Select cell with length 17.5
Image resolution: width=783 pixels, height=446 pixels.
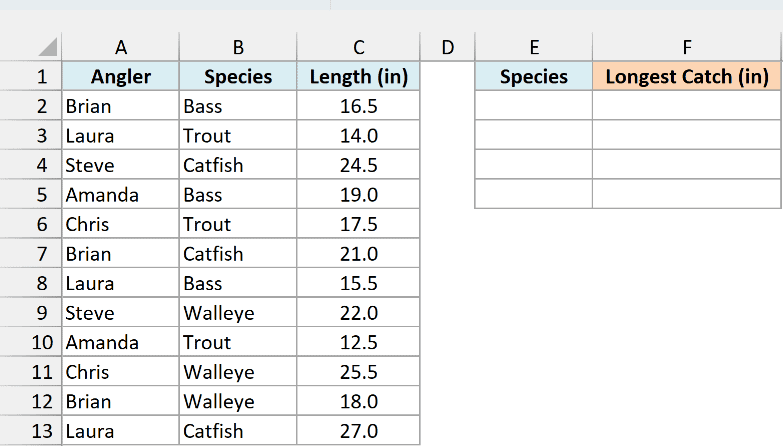point(359,224)
